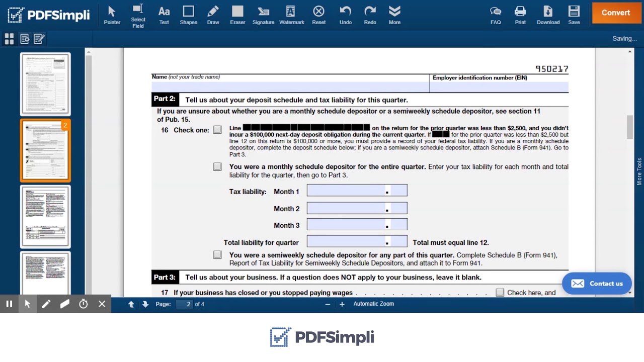Undo the last action
Image resolution: width=644 pixels, height=362 pixels.
tap(346, 15)
